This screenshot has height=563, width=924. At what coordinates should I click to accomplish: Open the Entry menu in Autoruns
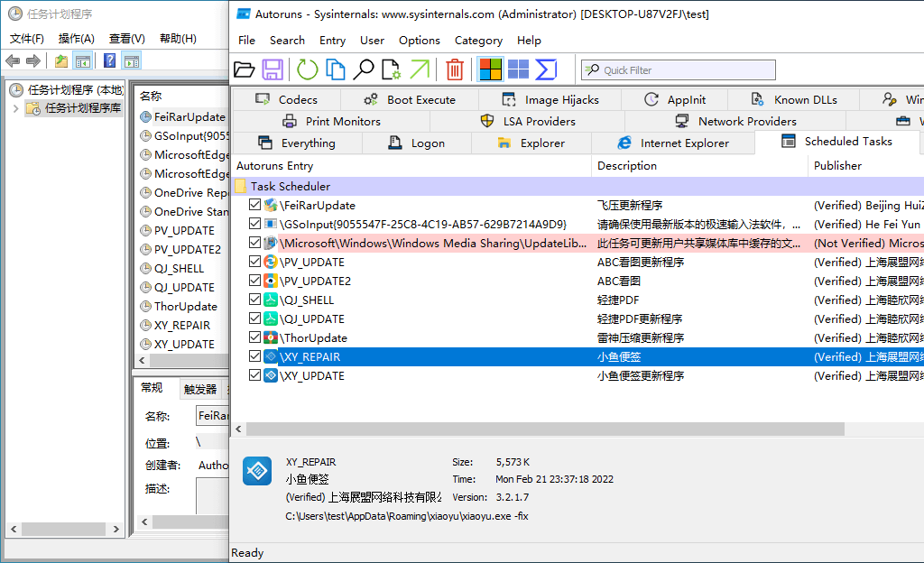(332, 40)
